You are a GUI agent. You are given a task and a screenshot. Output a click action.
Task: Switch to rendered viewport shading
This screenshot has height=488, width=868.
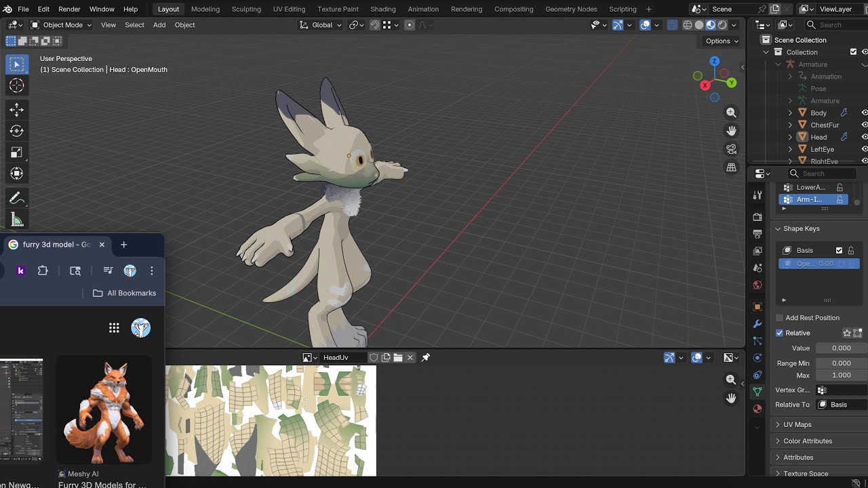[x=722, y=25]
